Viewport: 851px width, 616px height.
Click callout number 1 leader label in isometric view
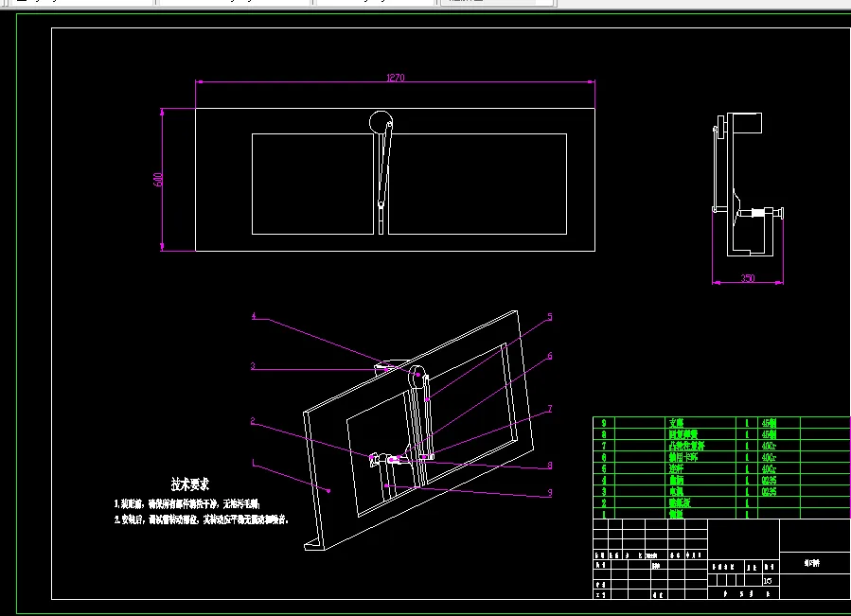point(253,463)
